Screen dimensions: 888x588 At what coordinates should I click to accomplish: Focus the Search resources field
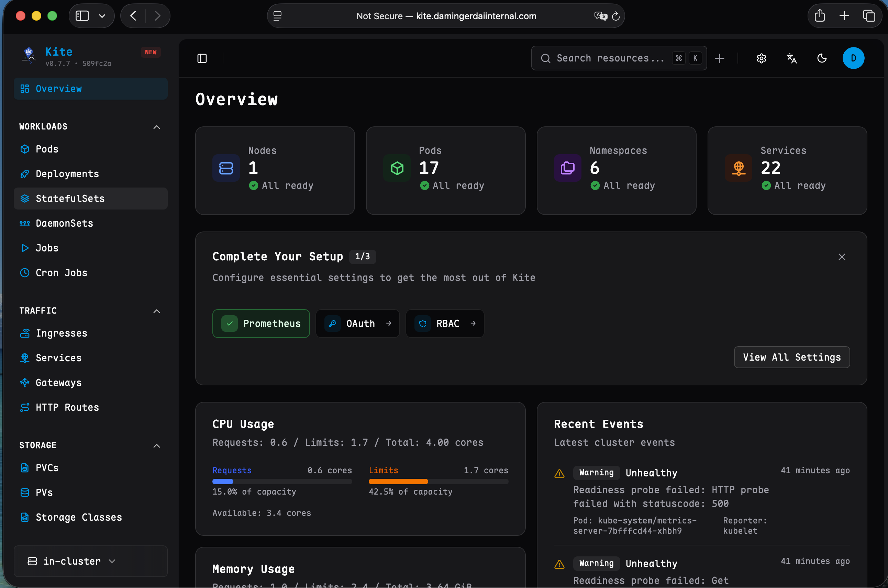point(610,58)
